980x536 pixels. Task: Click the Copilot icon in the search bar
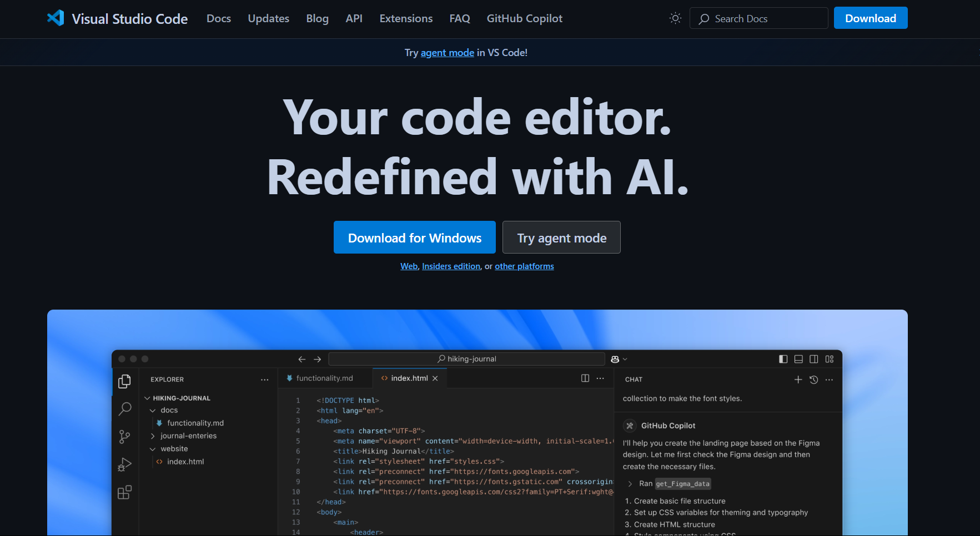614,359
